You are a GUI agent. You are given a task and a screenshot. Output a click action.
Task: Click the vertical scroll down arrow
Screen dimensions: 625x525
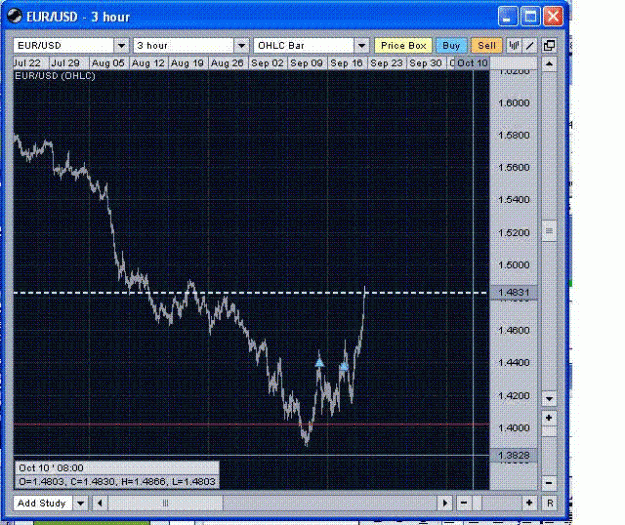pyautogui.click(x=549, y=399)
